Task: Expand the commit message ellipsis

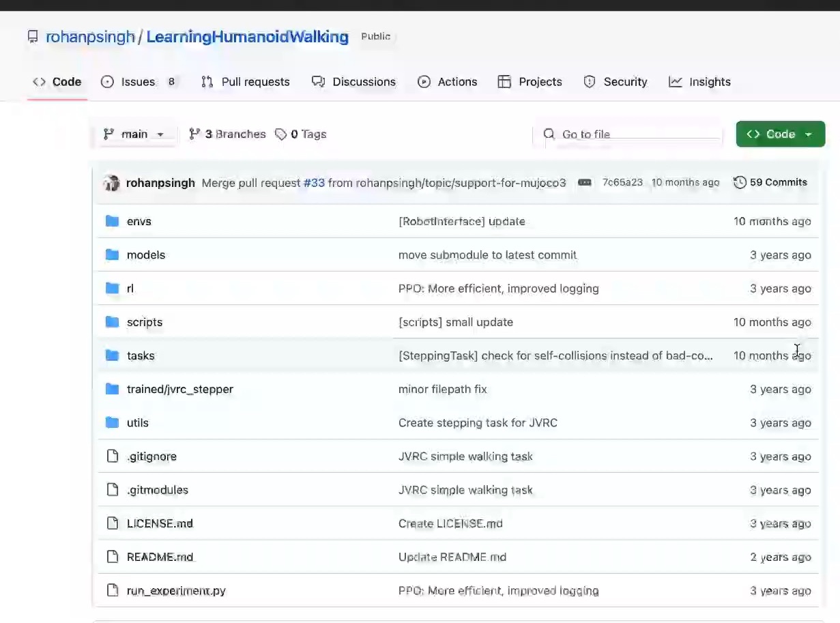Action: coord(584,182)
